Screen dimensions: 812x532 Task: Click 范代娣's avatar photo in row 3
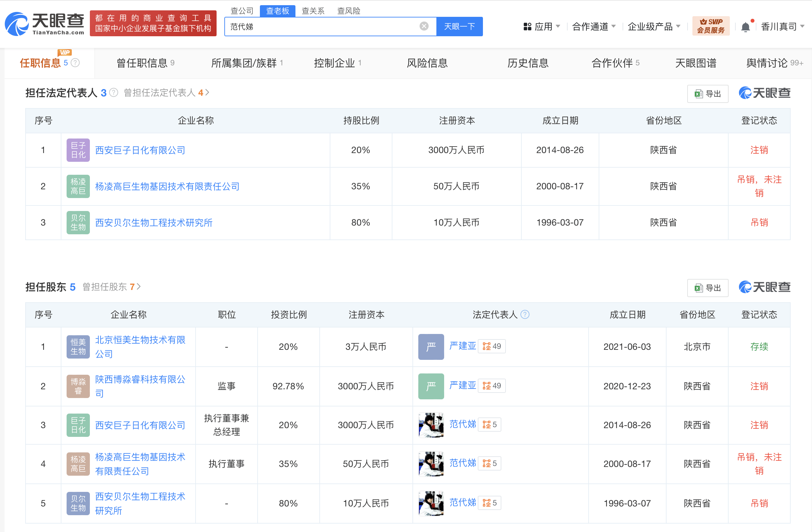pyautogui.click(x=431, y=425)
